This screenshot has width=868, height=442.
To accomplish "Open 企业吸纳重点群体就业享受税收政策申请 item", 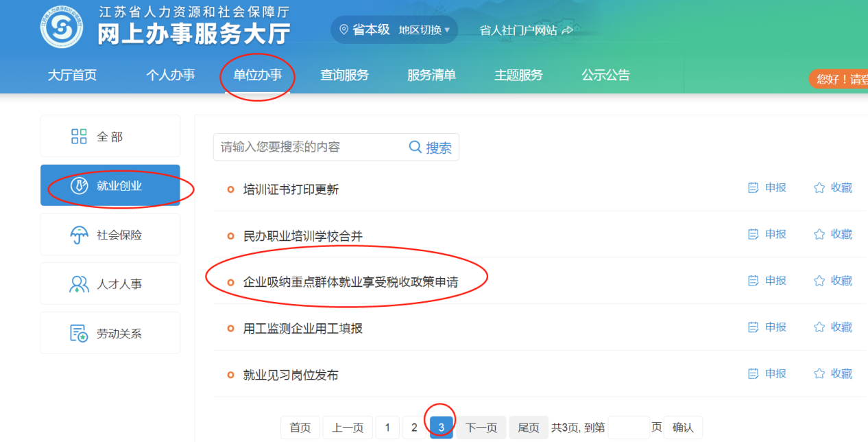I will click(x=350, y=281).
